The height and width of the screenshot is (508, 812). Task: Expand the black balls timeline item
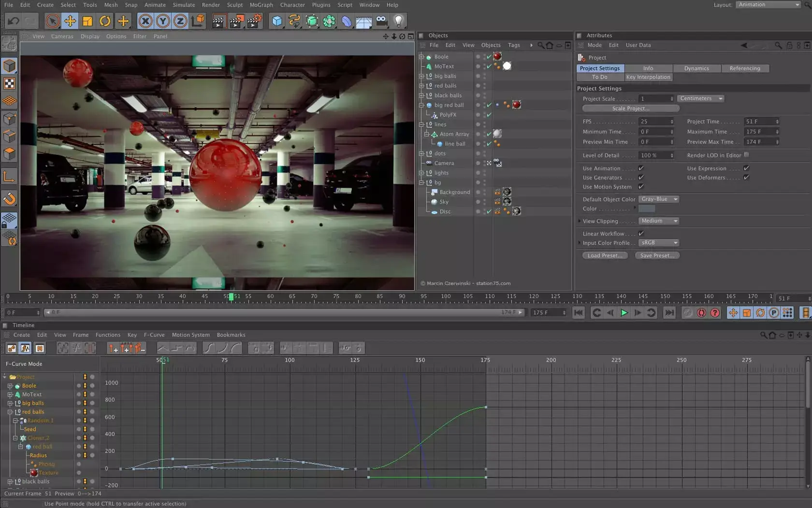point(10,481)
